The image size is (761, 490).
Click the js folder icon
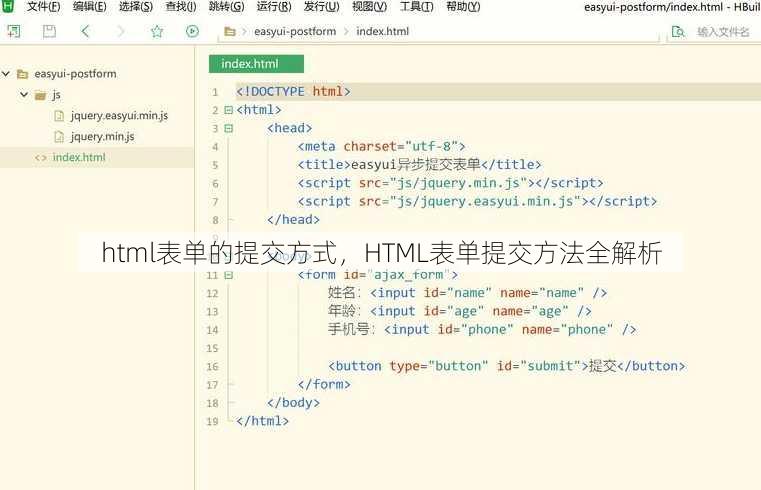click(40, 95)
